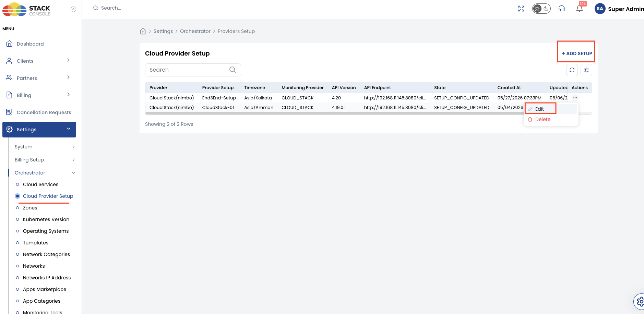Expand the Partners menu chevron

click(x=69, y=77)
